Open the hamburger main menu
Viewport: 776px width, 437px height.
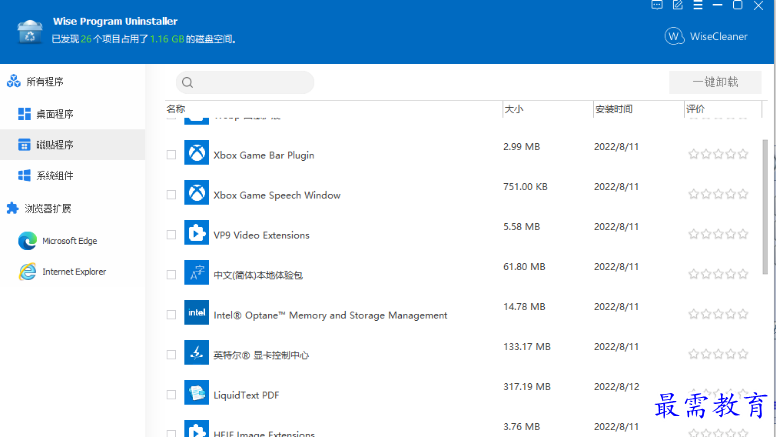click(697, 5)
